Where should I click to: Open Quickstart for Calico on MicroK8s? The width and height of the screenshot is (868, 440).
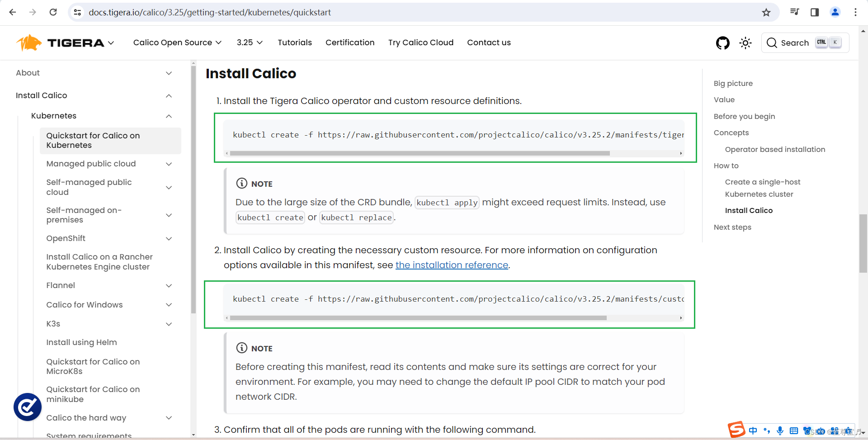click(93, 366)
